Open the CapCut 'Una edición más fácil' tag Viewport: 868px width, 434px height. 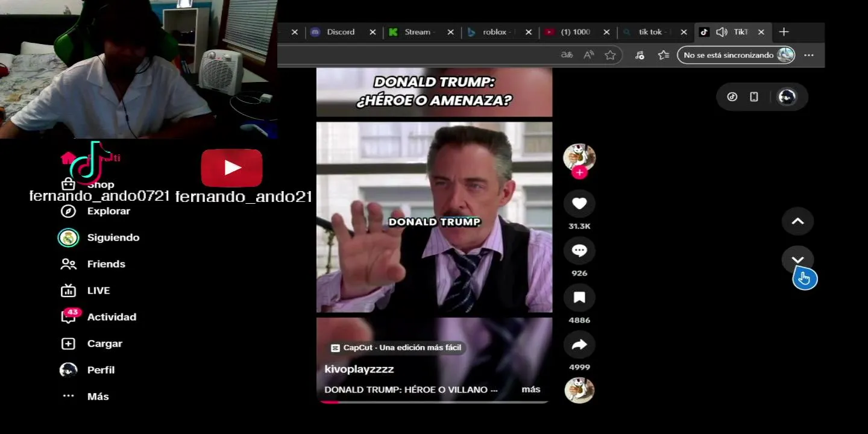click(396, 347)
